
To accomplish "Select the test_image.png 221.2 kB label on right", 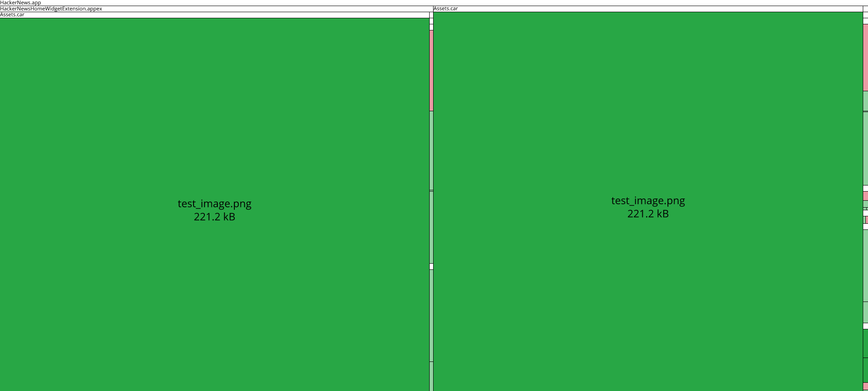I will click(x=648, y=207).
